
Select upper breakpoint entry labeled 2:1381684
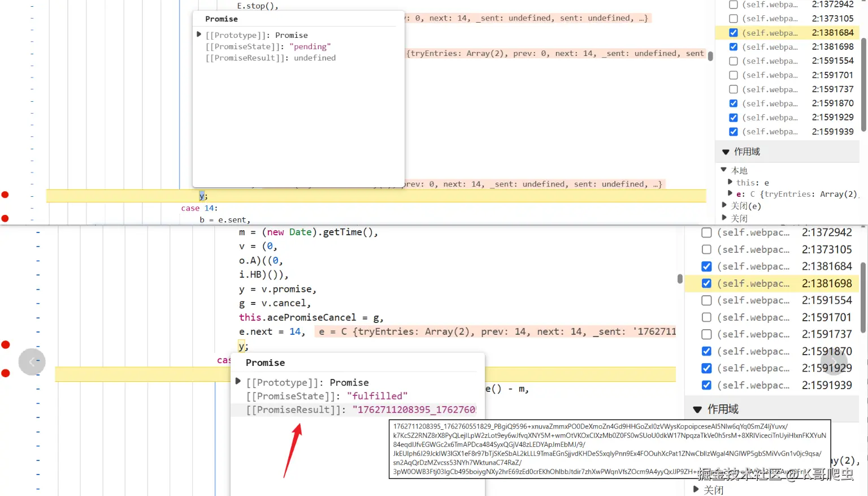(787, 33)
